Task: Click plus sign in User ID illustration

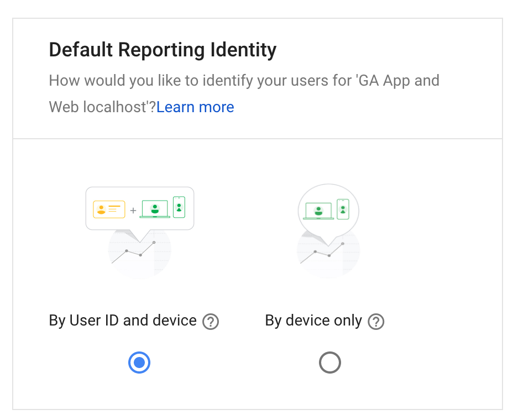Action: [x=133, y=210]
